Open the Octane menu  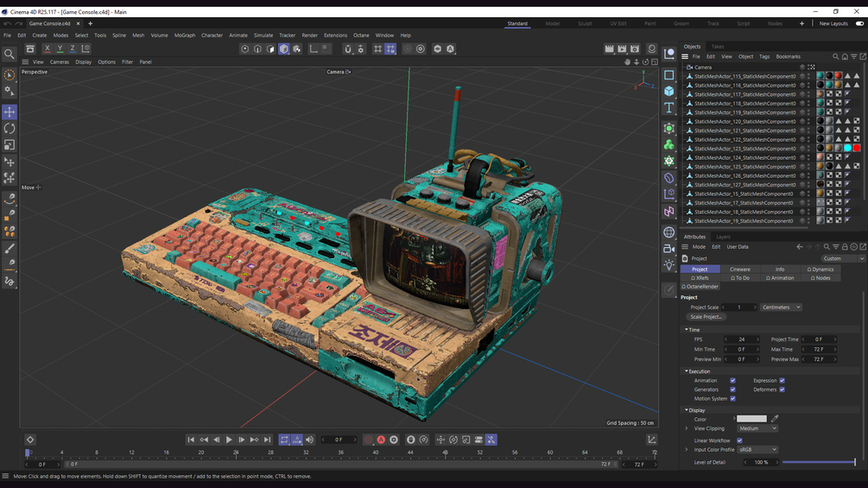[361, 35]
